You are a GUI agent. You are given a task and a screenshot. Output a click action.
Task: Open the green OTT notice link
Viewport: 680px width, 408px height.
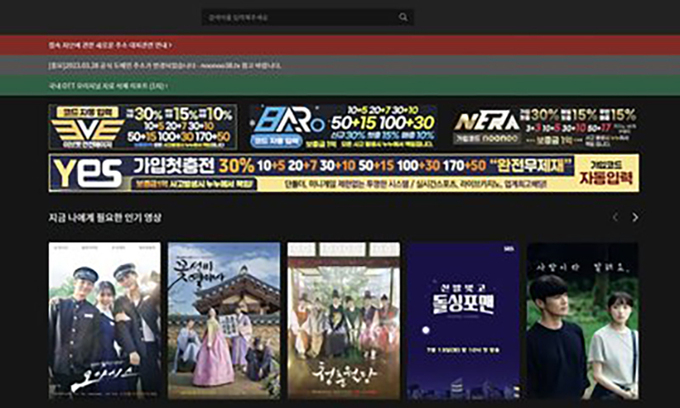[108, 86]
